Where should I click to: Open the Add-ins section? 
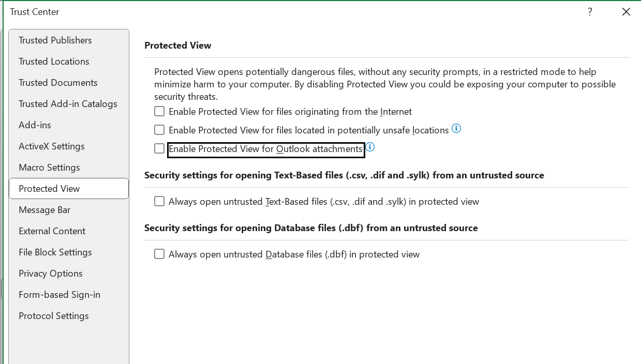[x=34, y=125]
